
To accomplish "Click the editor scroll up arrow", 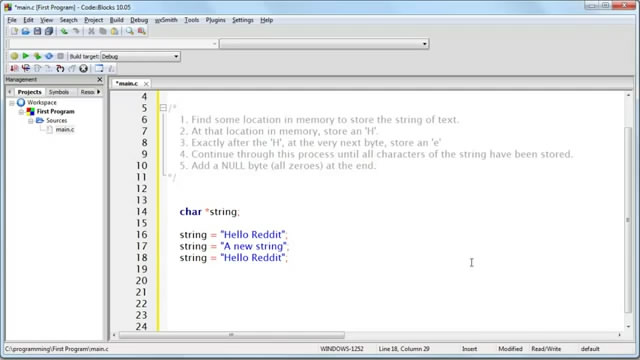I will [x=628, y=95].
